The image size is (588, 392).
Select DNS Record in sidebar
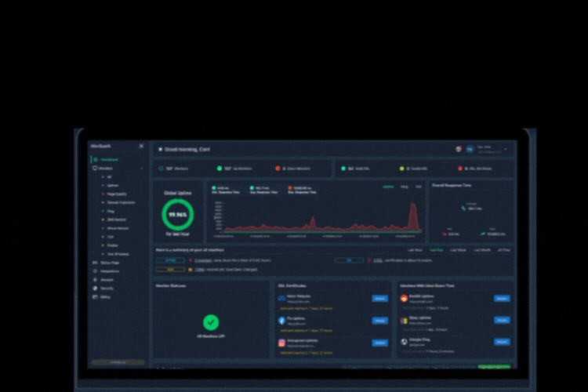(116, 220)
